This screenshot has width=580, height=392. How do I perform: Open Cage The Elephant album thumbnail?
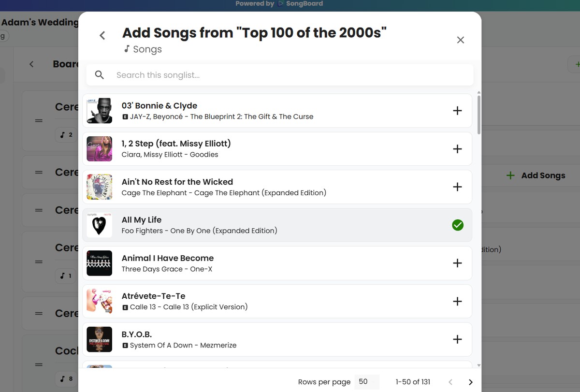pos(100,187)
